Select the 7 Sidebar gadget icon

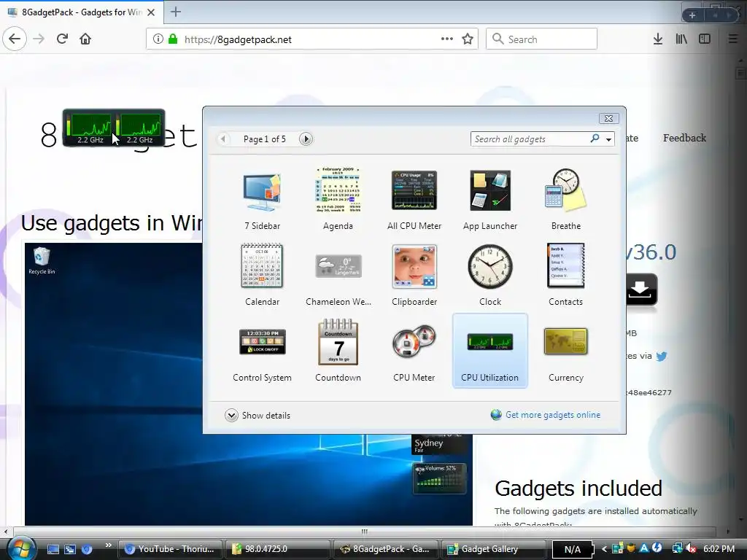tap(262, 192)
